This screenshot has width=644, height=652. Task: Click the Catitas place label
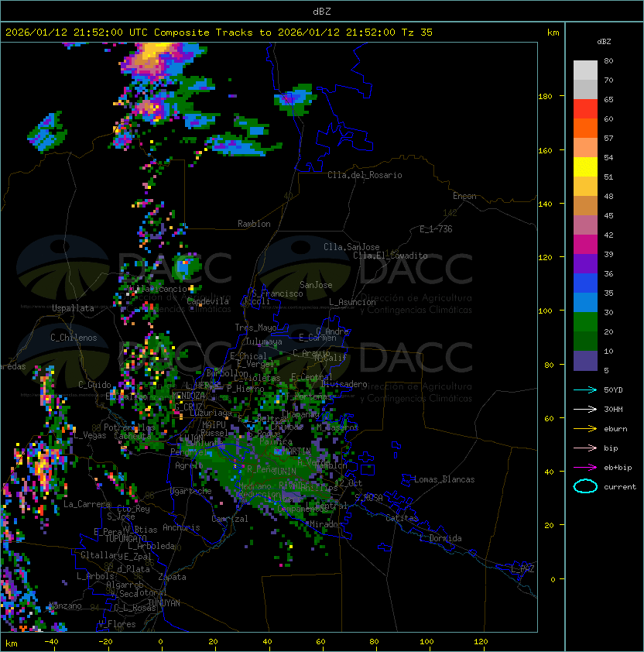402,518
